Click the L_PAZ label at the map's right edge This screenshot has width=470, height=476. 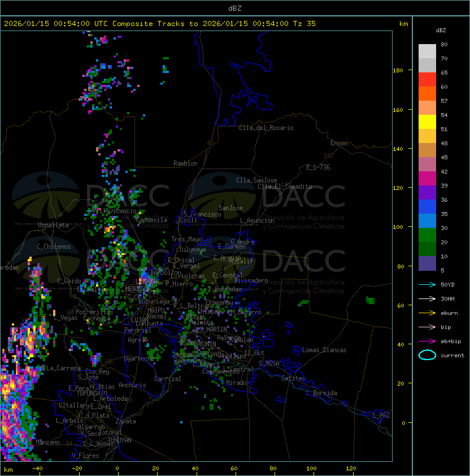point(381,416)
